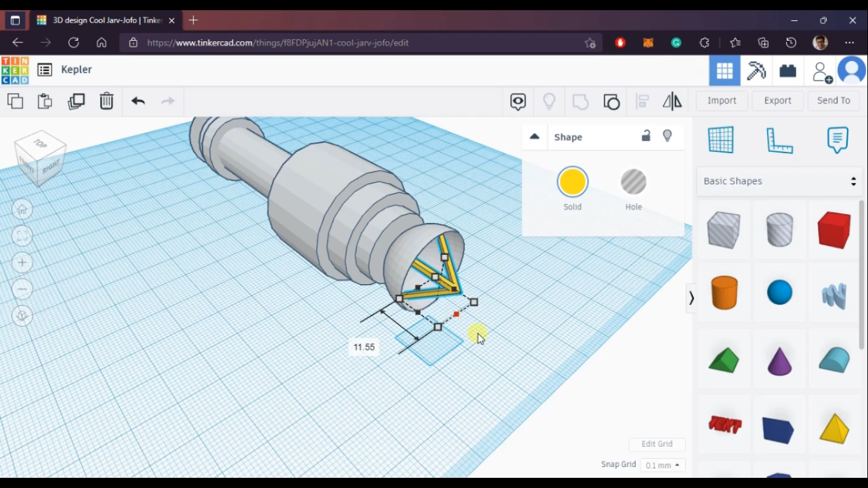
Task: Click the Ungroup shapes icon
Action: click(611, 102)
